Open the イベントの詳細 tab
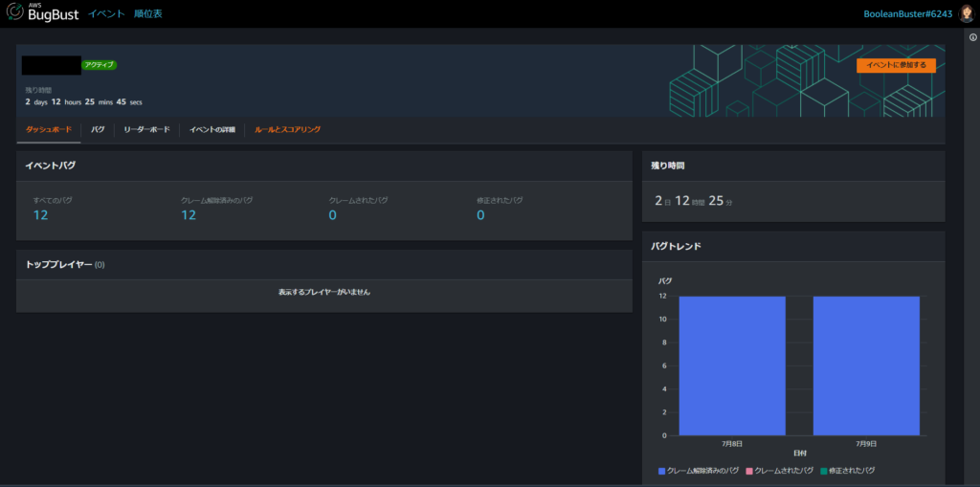 coord(212,129)
